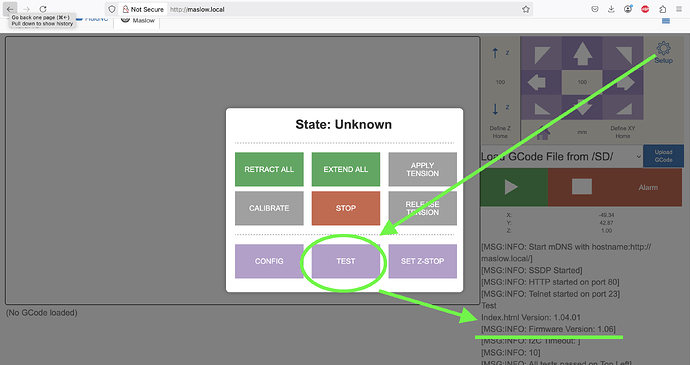
Task: Click the Alarm status label
Action: tap(648, 187)
